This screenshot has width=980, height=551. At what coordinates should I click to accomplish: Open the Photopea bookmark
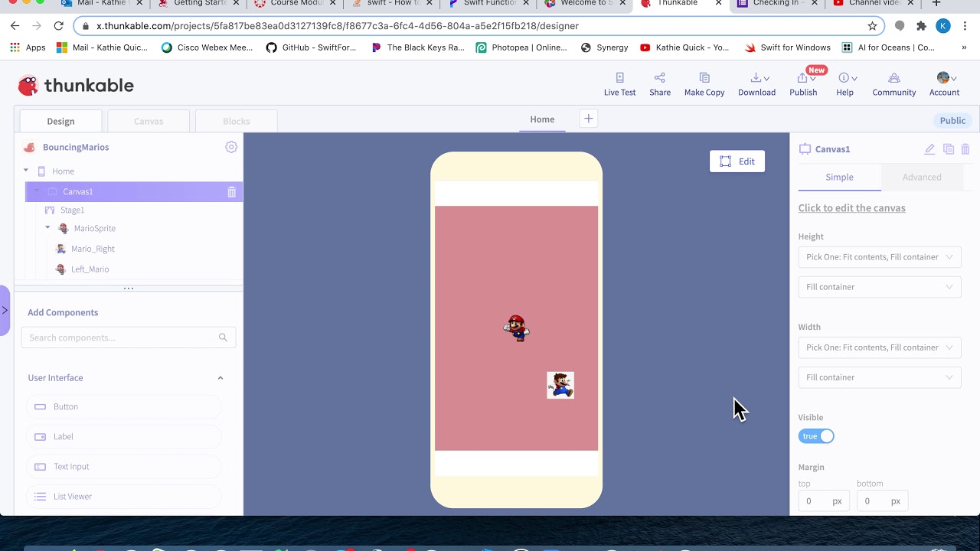[x=521, y=47]
